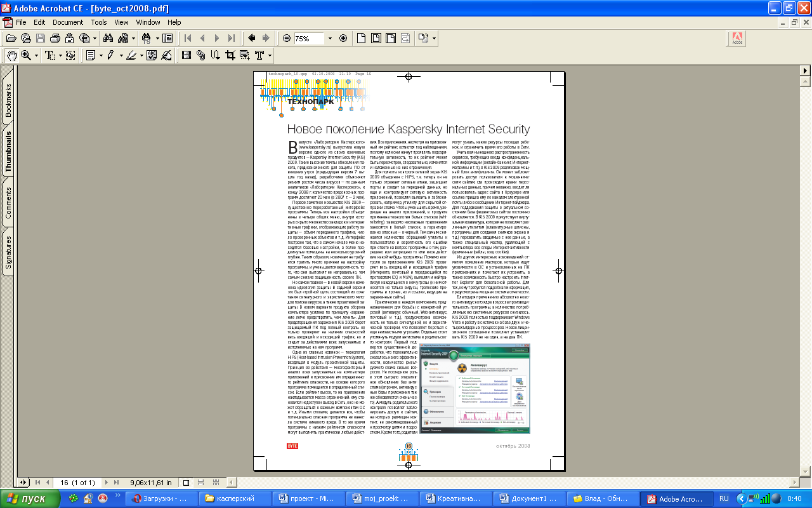Open the Document menu
Screen dimensions: 812x508
coord(68,22)
